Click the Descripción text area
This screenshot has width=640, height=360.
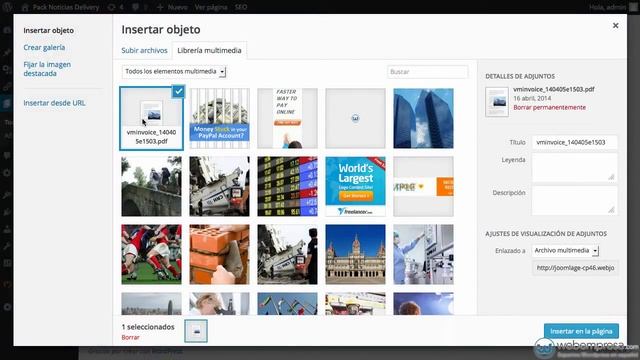pyautogui.click(x=575, y=200)
